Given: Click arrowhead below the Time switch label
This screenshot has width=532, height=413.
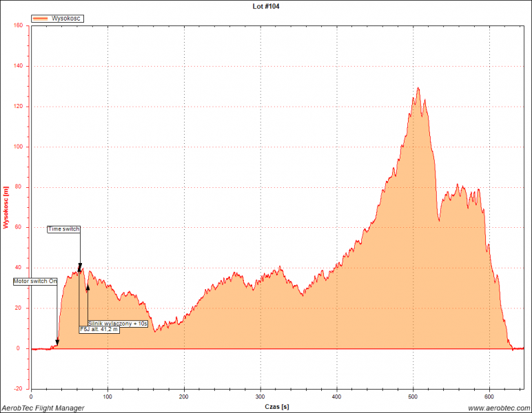Looking at the screenshot, I should [80, 268].
